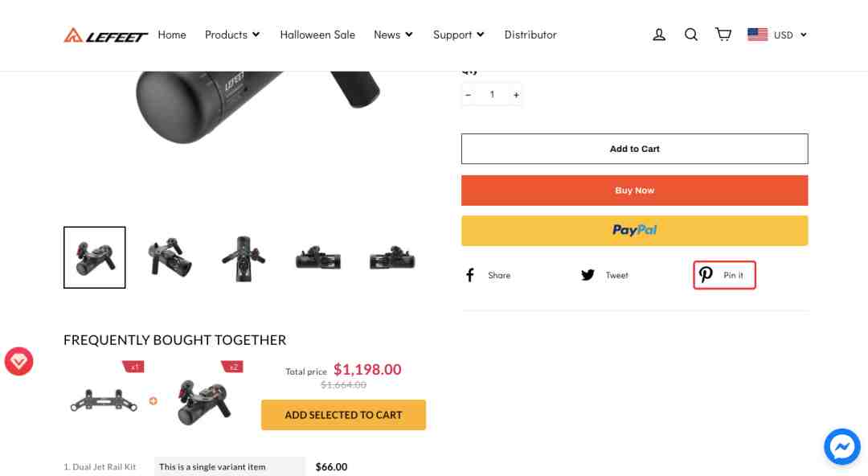
Task: Click the LEFEET logo
Action: (105, 35)
